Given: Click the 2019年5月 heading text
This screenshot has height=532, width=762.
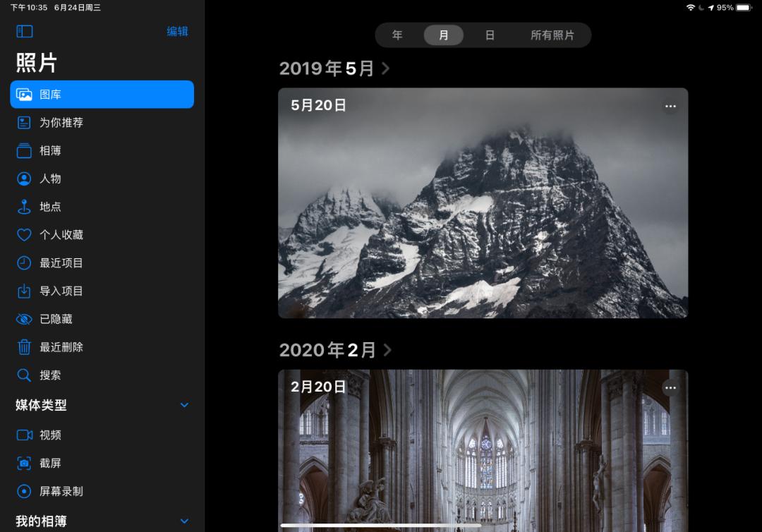Looking at the screenshot, I should click(x=327, y=68).
